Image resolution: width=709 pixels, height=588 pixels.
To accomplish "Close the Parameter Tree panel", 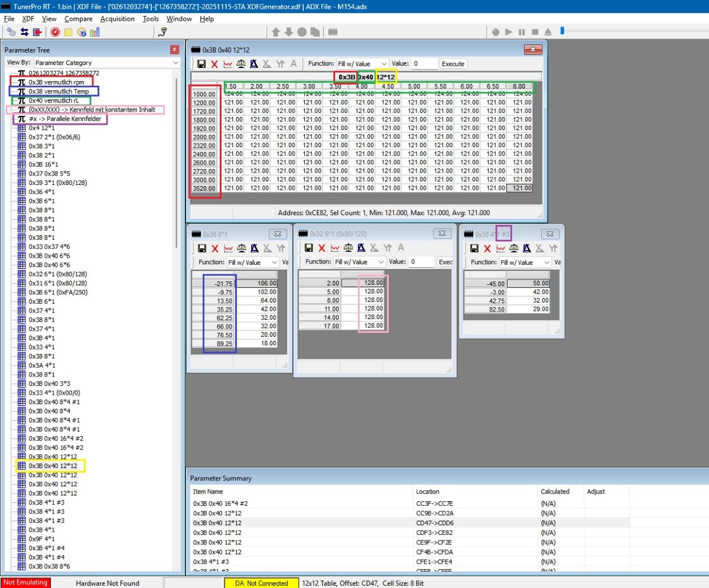I will tap(174, 50).
